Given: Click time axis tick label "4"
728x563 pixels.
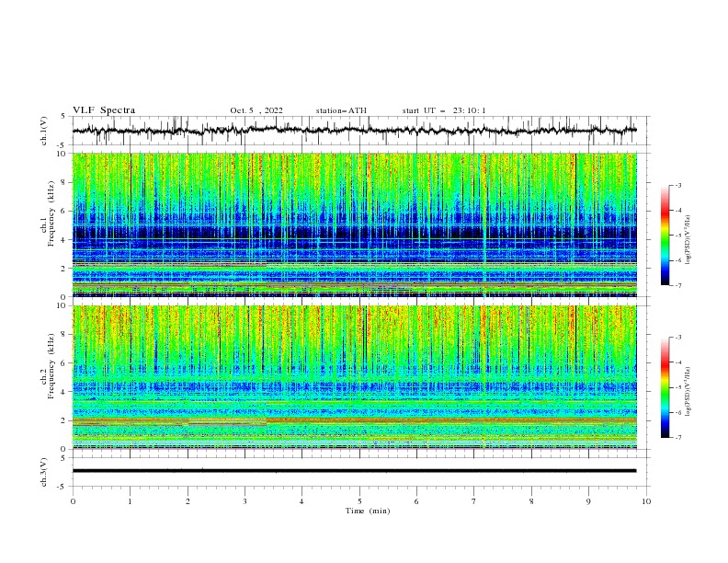Looking at the screenshot, I should (301, 501).
